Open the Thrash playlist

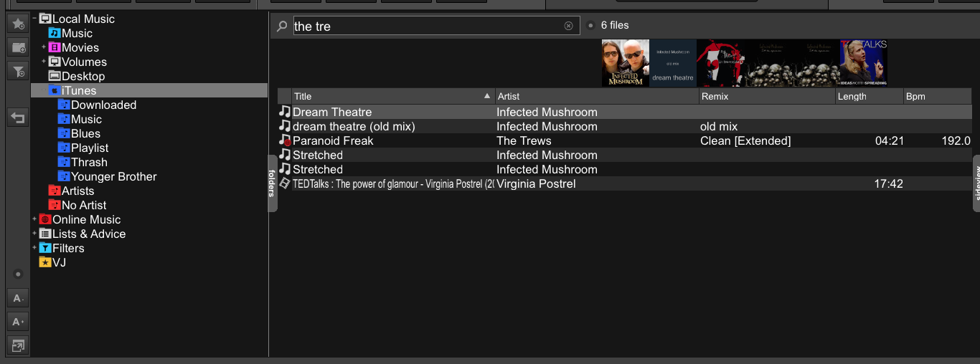(x=83, y=162)
